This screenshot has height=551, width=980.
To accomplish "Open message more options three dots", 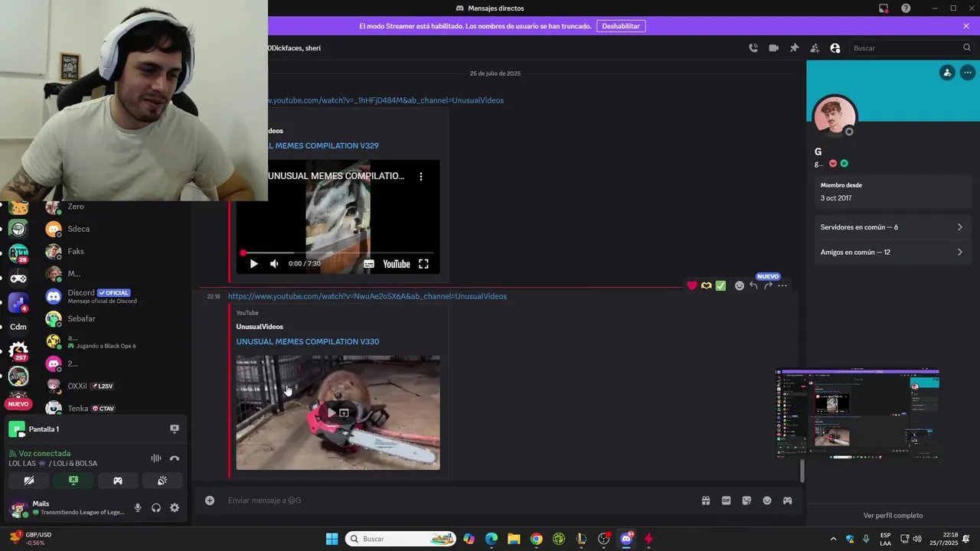I will (x=782, y=285).
